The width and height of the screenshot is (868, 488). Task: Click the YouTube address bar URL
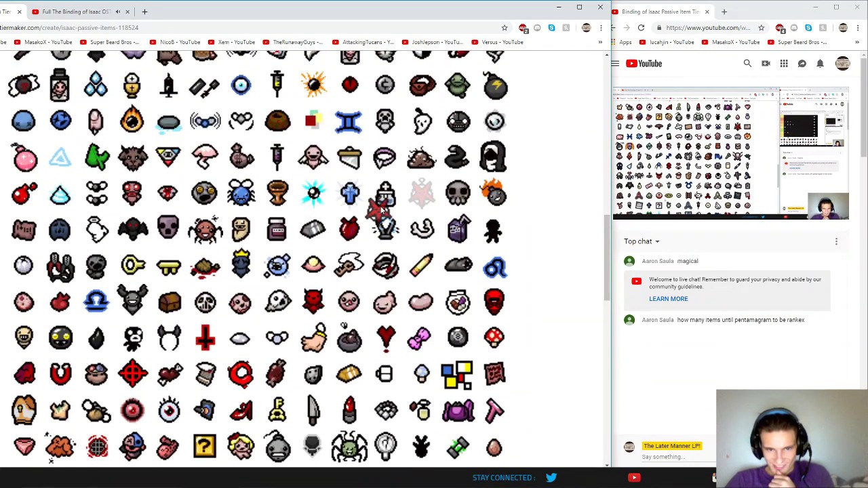(x=707, y=28)
